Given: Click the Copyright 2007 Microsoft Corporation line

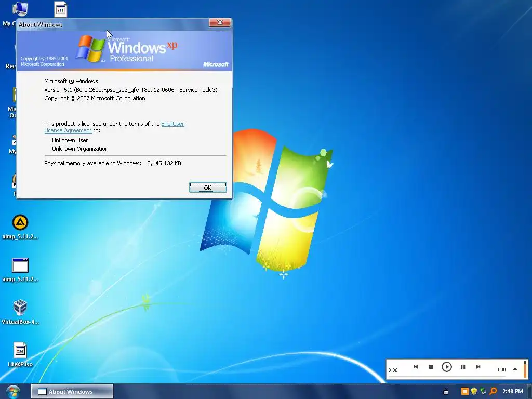Looking at the screenshot, I should click(x=95, y=98).
